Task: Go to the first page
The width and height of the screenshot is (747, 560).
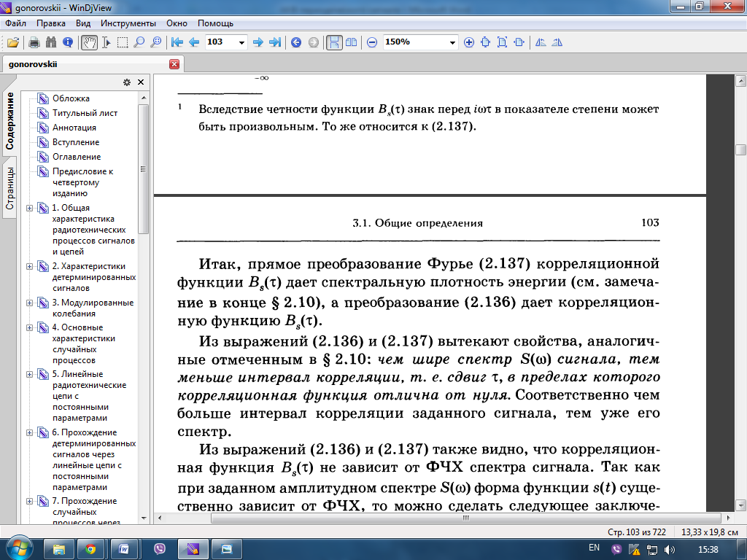Action: click(177, 42)
